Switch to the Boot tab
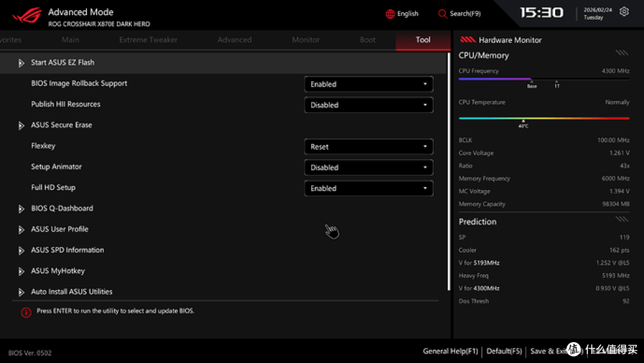644x363 pixels. click(x=367, y=40)
